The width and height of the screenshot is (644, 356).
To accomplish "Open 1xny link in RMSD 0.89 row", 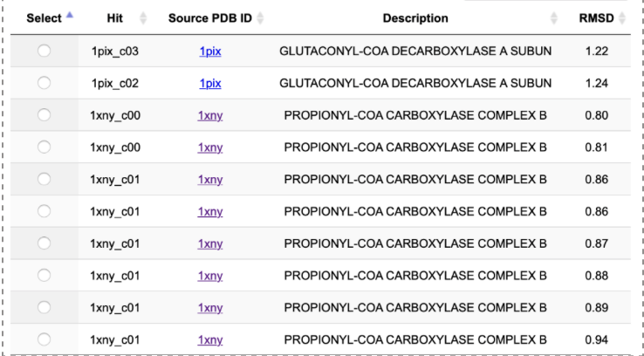I will click(x=210, y=307).
